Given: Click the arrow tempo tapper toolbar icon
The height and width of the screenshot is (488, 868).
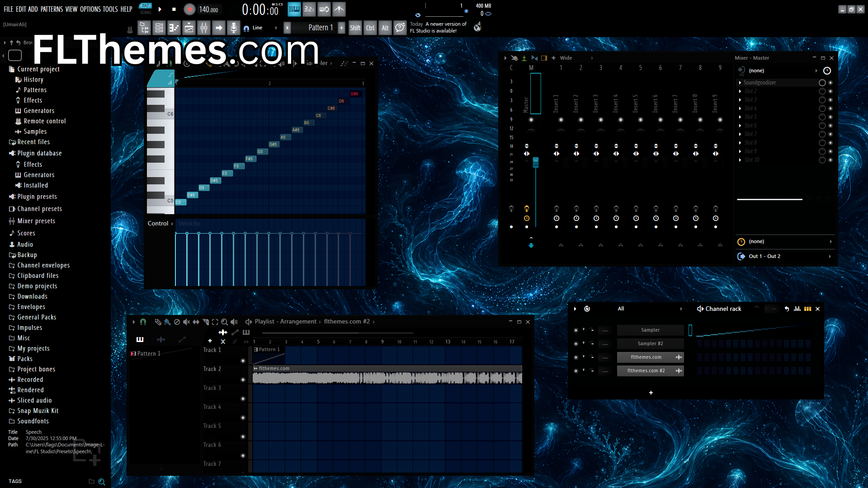Looking at the screenshot, I should [x=219, y=28].
